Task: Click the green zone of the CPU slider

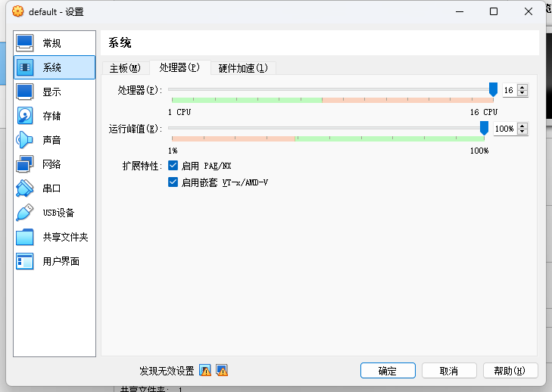Action: click(247, 100)
